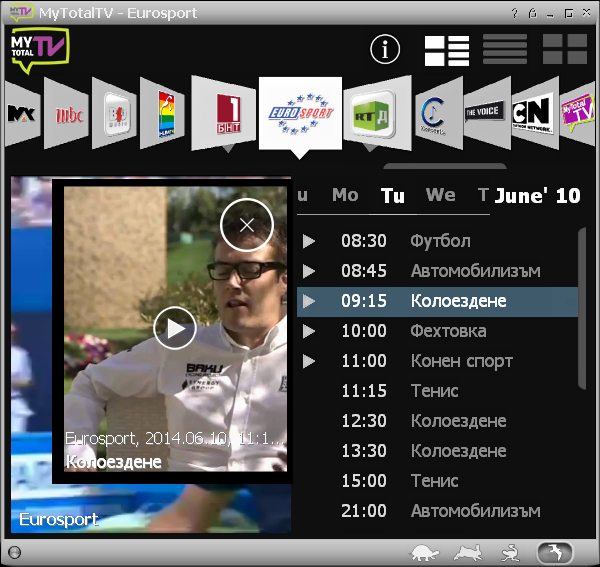This screenshot has height=567, width=600.
Task: Toggle the lock icon in title bar
Action: [x=532, y=13]
